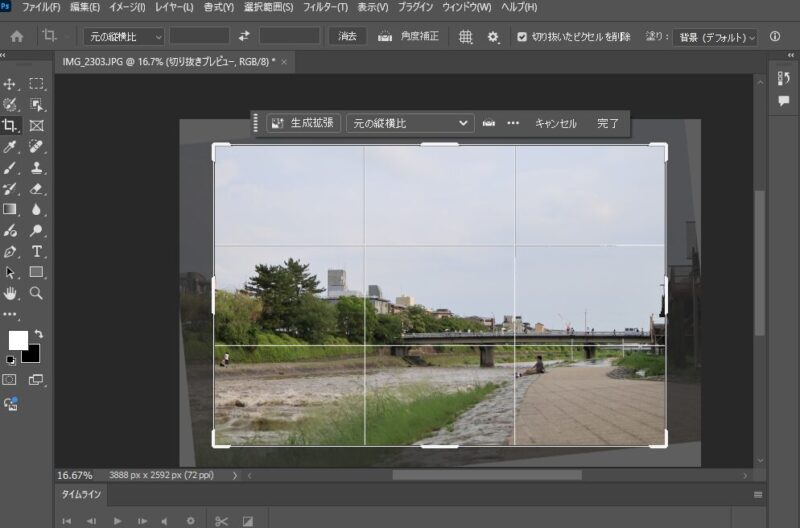
Task: Select the Horizontal Type tool
Action: [x=37, y=251]
